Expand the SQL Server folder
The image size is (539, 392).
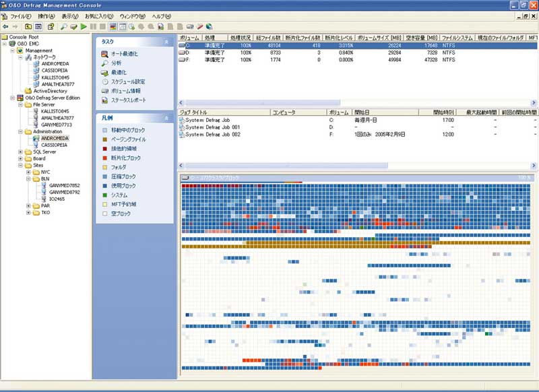(x=20, y=152)
